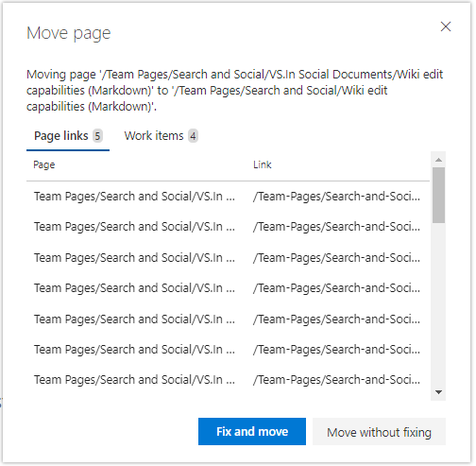476x466 pixels.
Task: Open the Work items tab
Action: click(161, 136)
